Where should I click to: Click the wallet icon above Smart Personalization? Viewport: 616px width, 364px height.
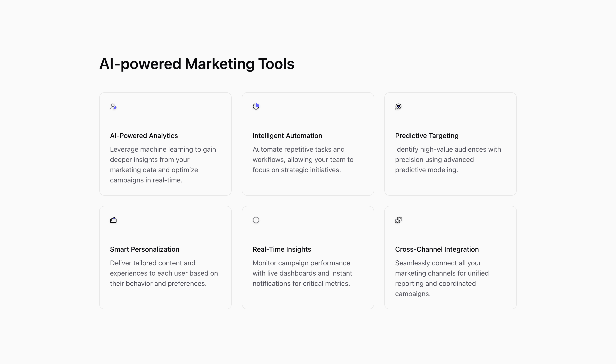(x=113, y=220)
